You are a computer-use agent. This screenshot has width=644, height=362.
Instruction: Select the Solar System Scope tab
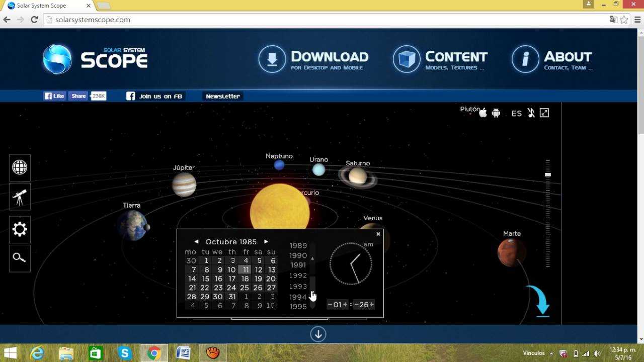(x=49, y=6)
